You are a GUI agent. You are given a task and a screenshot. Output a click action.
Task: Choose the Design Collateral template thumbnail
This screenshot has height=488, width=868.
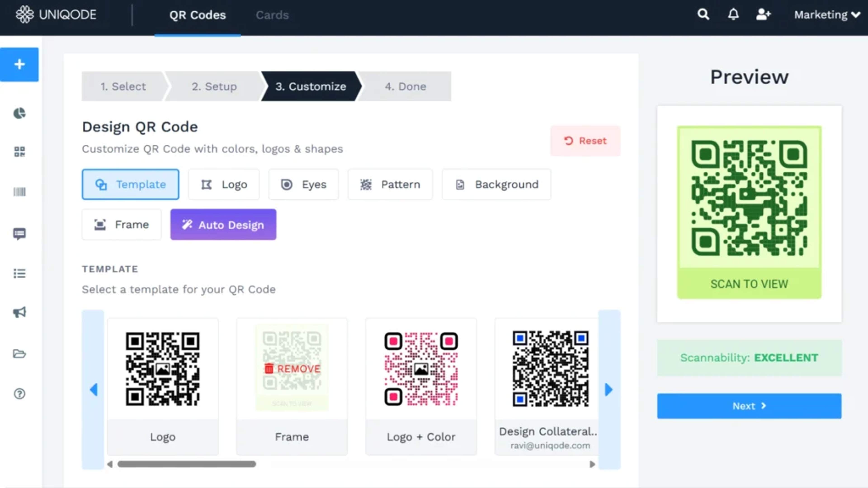click(x=550, y=369)
